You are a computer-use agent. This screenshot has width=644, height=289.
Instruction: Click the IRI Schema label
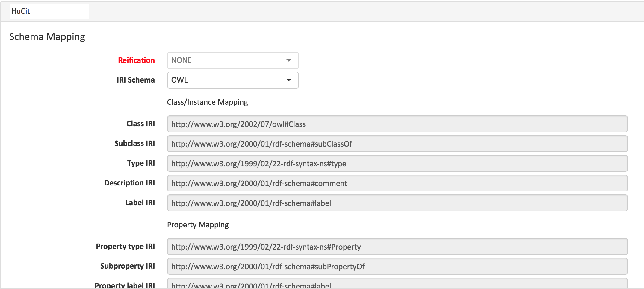(x=136, y=80)
